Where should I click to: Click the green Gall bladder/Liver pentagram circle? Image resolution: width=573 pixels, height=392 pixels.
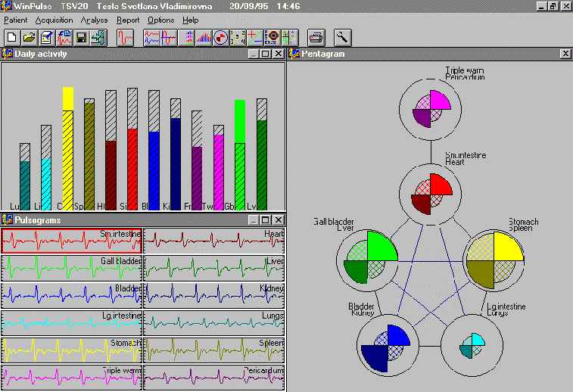367,260
